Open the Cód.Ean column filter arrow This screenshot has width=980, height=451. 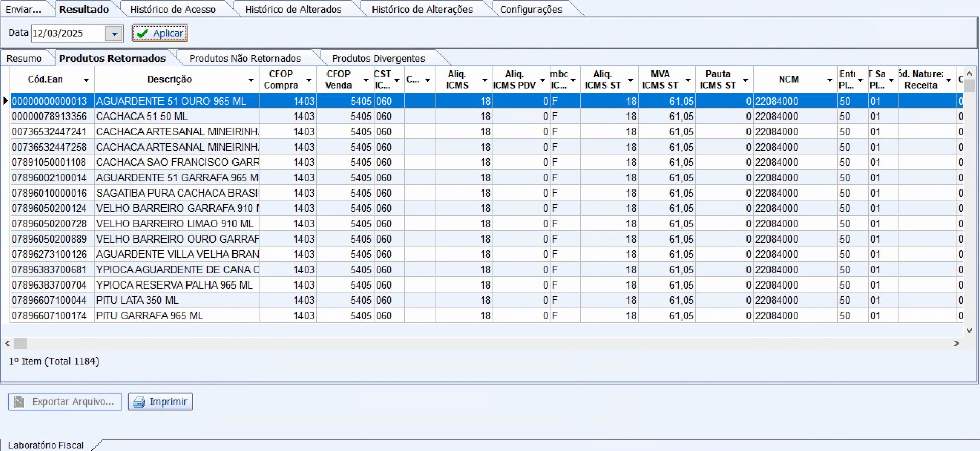(x=86, y=80)
